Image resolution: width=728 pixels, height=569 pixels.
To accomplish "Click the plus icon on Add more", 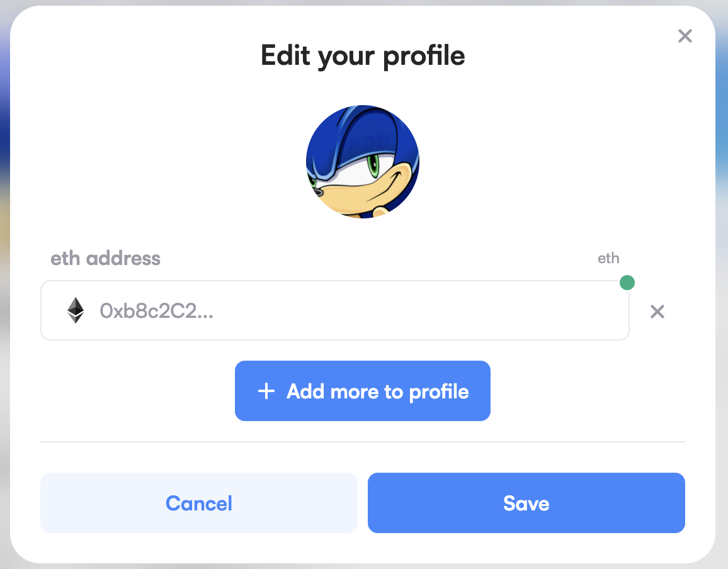I will [x=266, y=392].
